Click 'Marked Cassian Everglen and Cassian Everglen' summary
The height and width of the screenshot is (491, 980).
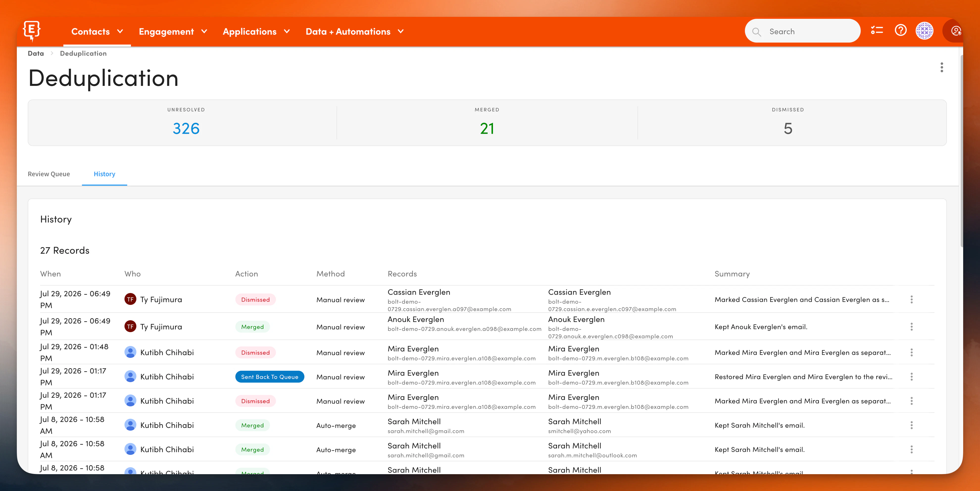point(802,300)
